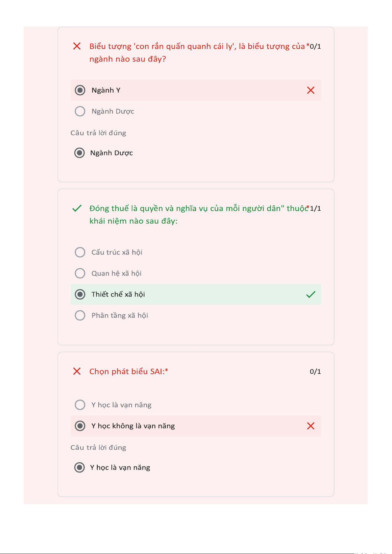Click the green checkmark in the Thiết chế xã hội row
The height and width of the screenshot is (554, 392).
tap(310, 294)
